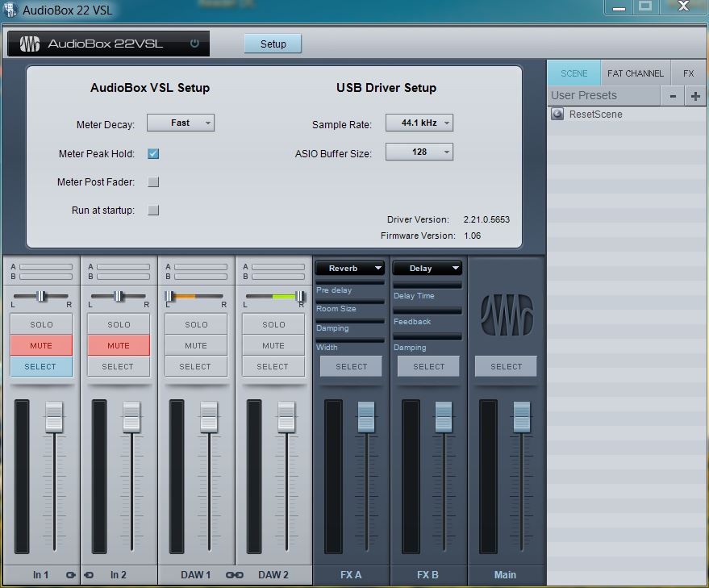709x588 pixels.
Task: Select the ResetScene preset
Action: click(x=626, y=114)
